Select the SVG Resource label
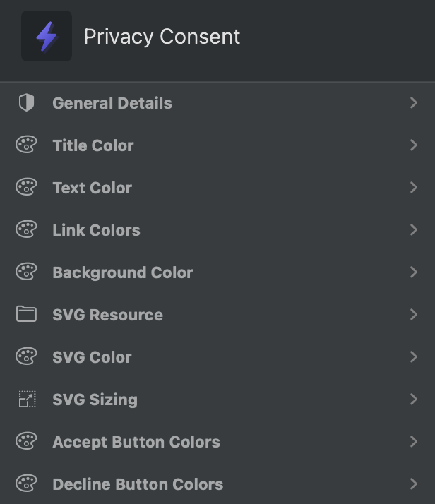This screenshot has width=435, height=504. coord(107,315)
